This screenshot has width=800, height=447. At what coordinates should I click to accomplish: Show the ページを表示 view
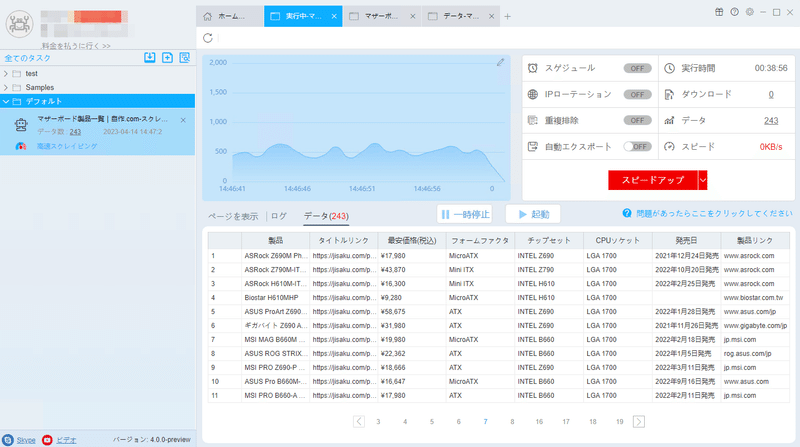(x=233, y=216)
